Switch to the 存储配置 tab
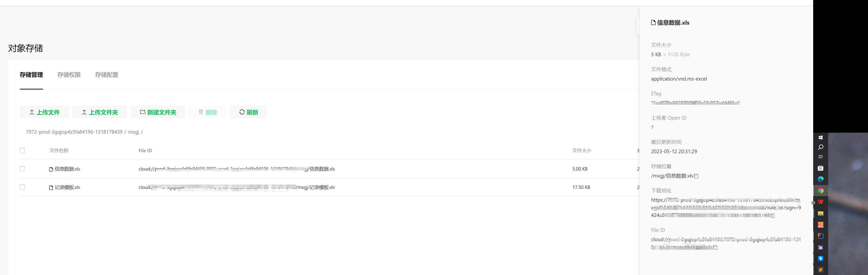Image resolution: width=868 pixels, height=275 pixels. coord(107,75)
